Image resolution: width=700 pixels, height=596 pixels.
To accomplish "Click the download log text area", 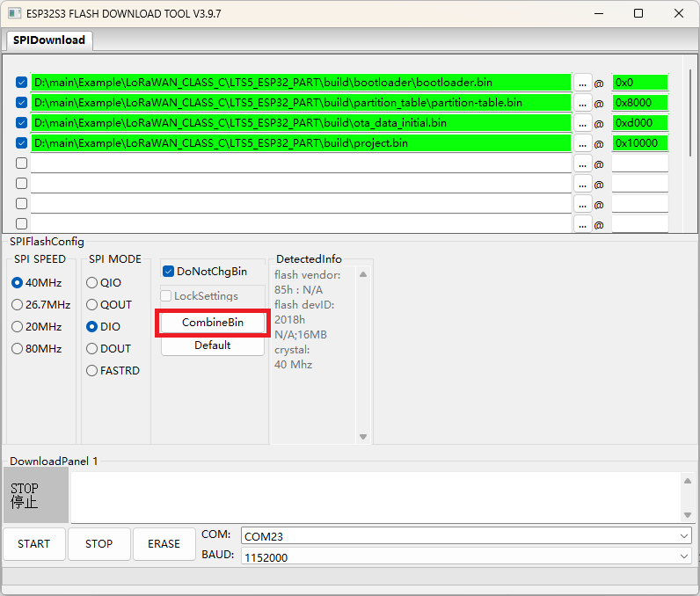I will 375,497.
